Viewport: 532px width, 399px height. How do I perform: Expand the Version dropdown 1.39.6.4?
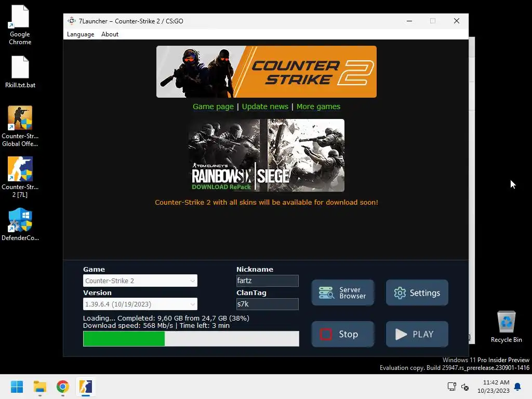tap(140, 304)
